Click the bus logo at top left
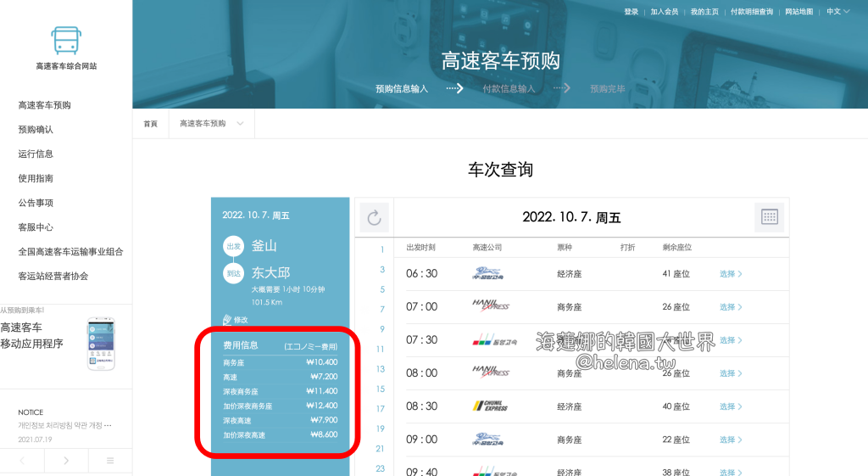This screenshot has height=476, width=868. click(x=66, y=40)
